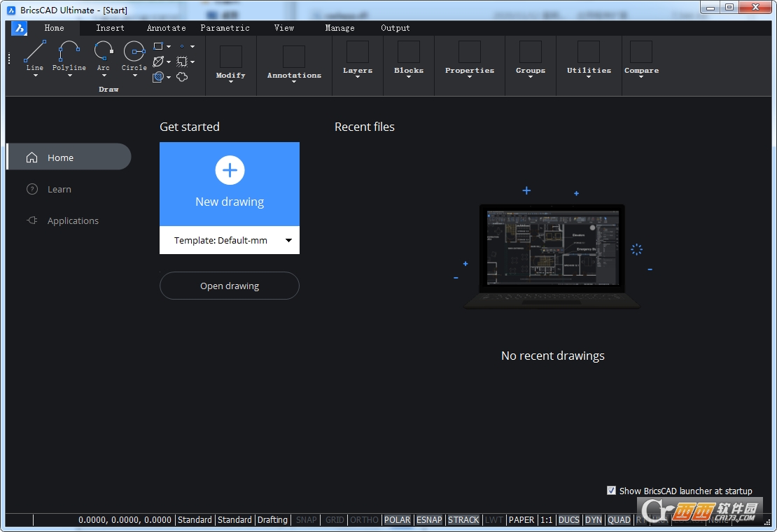Switch to the Parametric ribbon tab
The image size is (777, 532).
coord(225,28)
